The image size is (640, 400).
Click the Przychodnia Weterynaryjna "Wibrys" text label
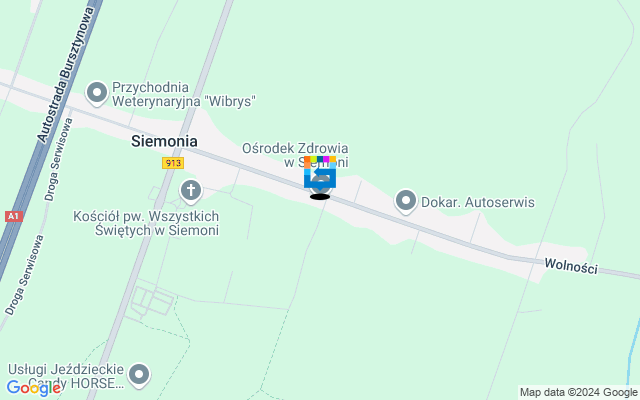tap(184, 94)
